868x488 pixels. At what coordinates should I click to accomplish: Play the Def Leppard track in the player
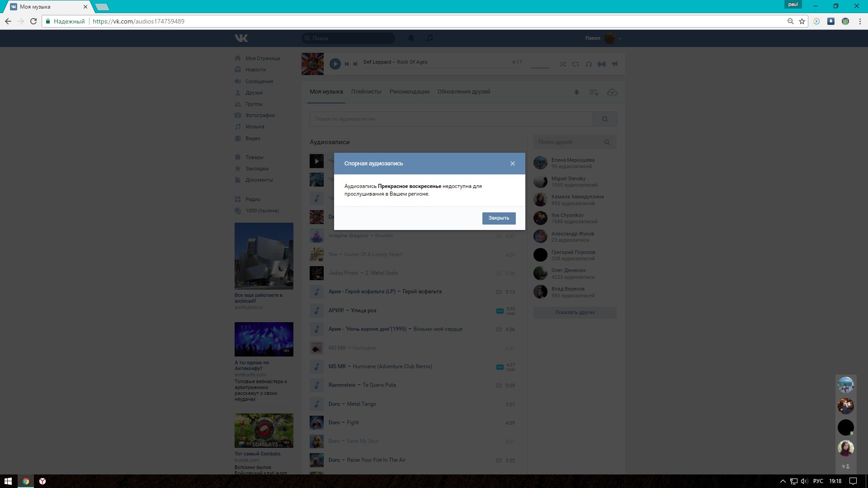(335, 64)
